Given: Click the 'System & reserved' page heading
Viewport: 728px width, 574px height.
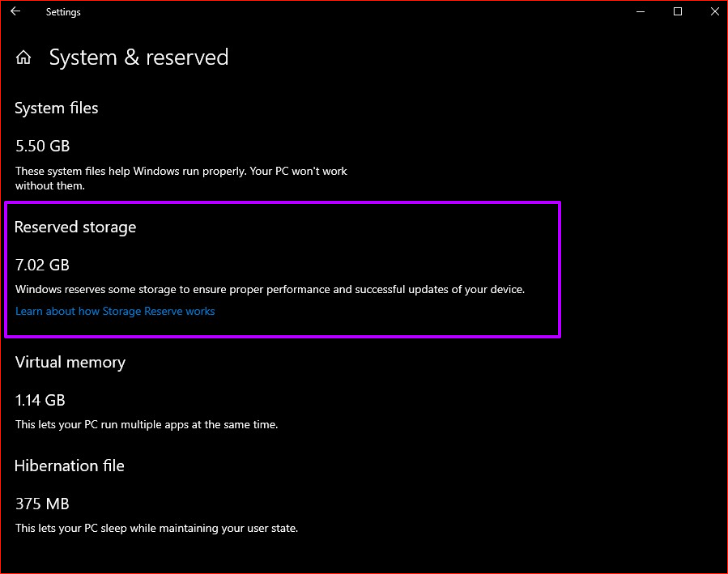Looking at the screenshot, I should click(138, 57).
